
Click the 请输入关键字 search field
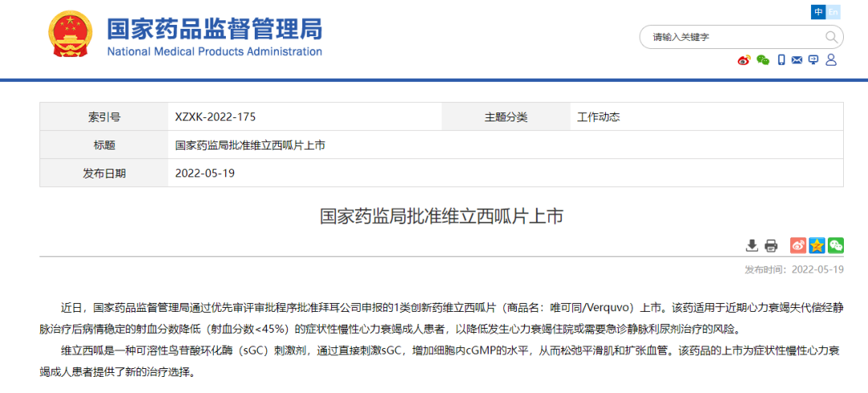point(731,37)
